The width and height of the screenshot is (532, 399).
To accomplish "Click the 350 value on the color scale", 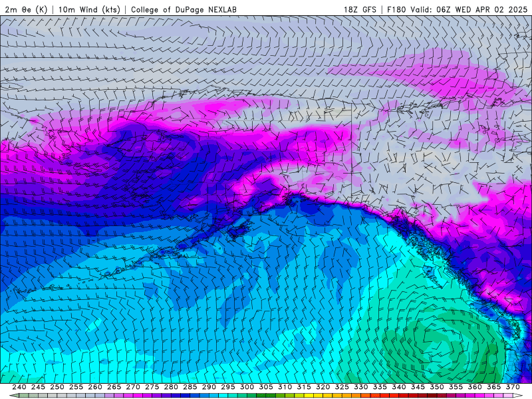I will point(437,387).
